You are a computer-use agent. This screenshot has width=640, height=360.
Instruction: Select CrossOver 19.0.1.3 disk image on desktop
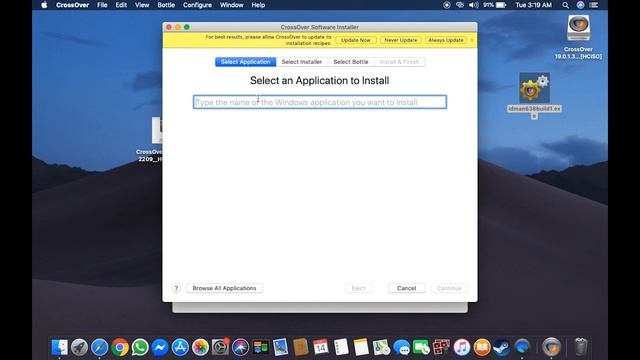click(x=578, y=28)
